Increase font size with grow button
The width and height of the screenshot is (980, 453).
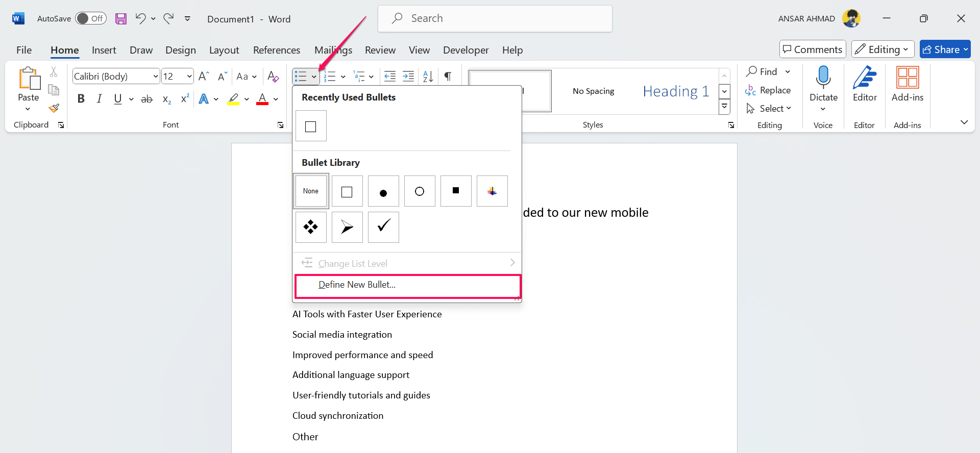[x=203, y=77]
